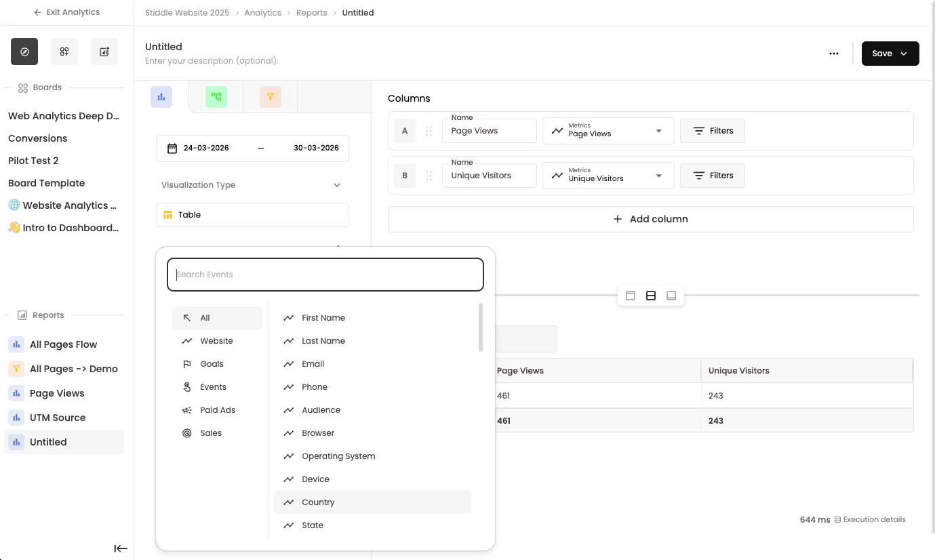Click the column A letter badge
This screenshot has height=560, width=935.
click(x=405, y=131)
